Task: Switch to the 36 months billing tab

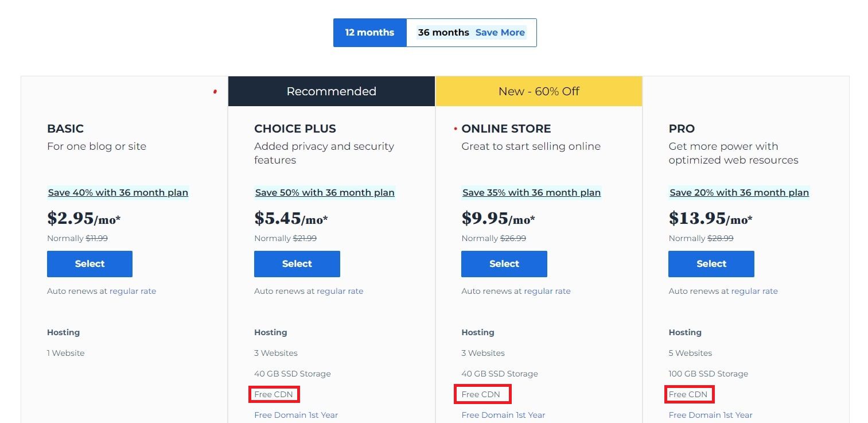Action: tap(443, 32)
